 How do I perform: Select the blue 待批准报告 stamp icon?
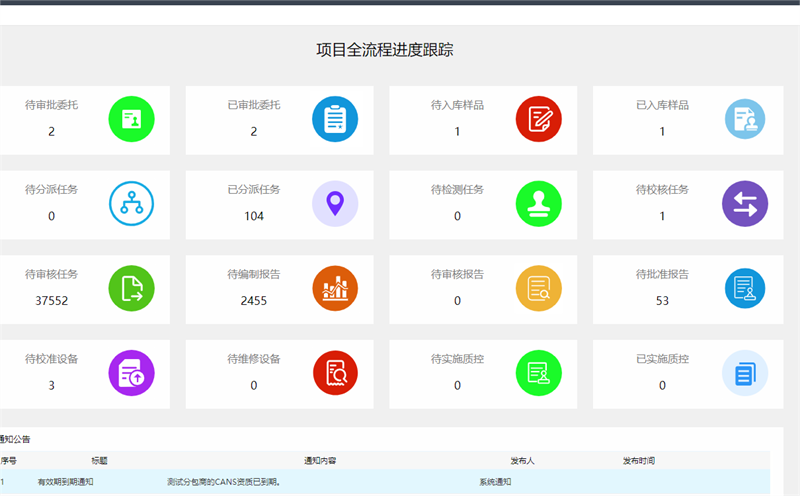tap(744, 288)
